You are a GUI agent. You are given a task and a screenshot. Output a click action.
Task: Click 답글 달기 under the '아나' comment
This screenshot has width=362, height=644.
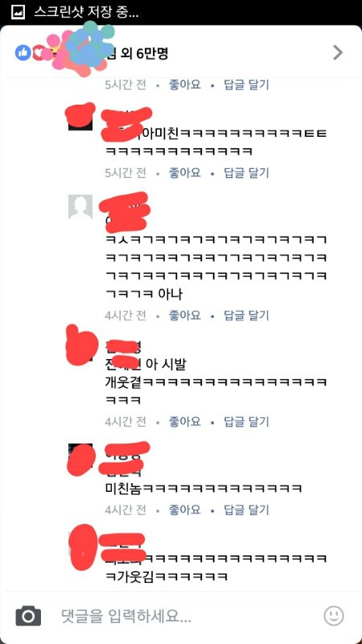tap(246, 315)
